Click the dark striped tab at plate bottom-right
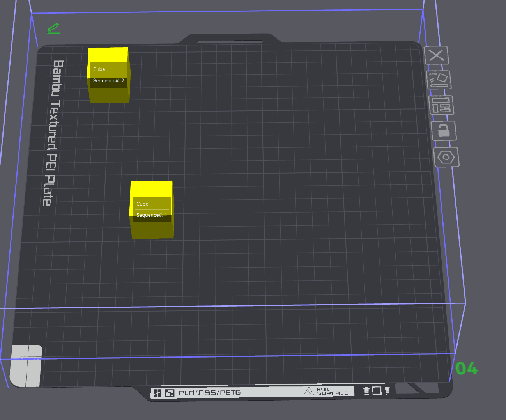This screenshot has height=420, width=506. [x=417, y=388]
